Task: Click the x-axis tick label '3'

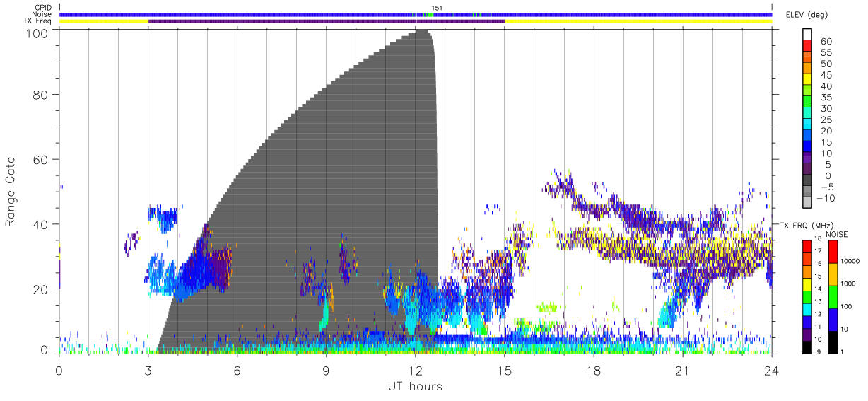Action: [148, 371]
